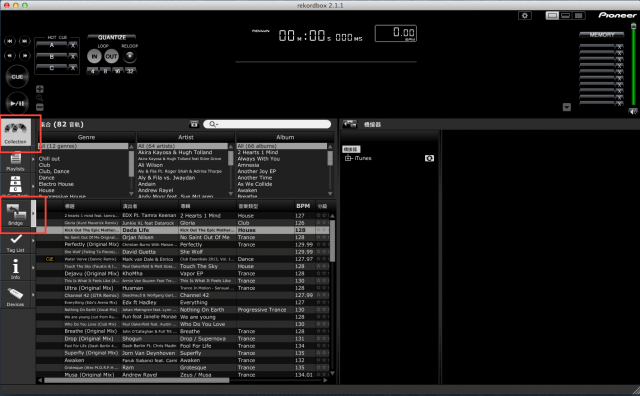Open the Tag List sidebar panel
Viewport: 640px width, 396px height.
16,243
